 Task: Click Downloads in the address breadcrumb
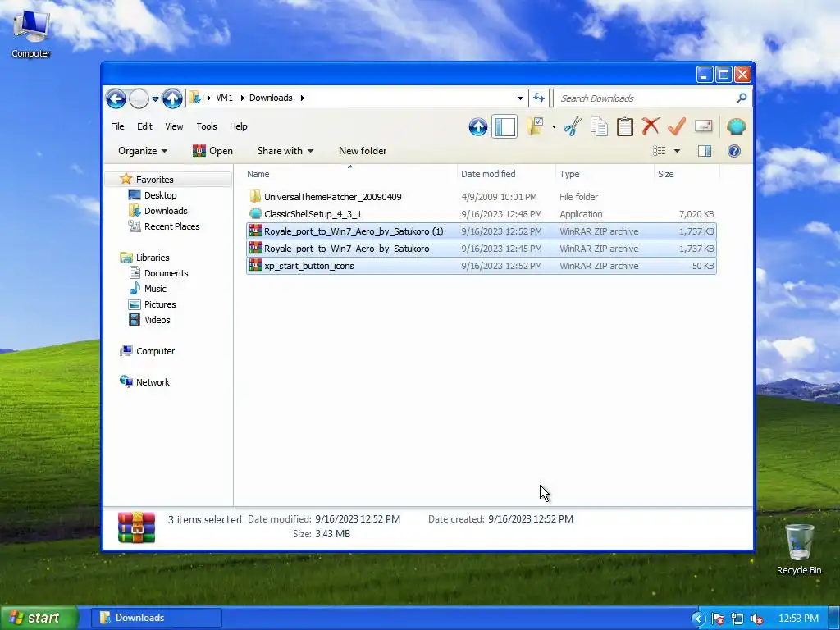point(271,98)
